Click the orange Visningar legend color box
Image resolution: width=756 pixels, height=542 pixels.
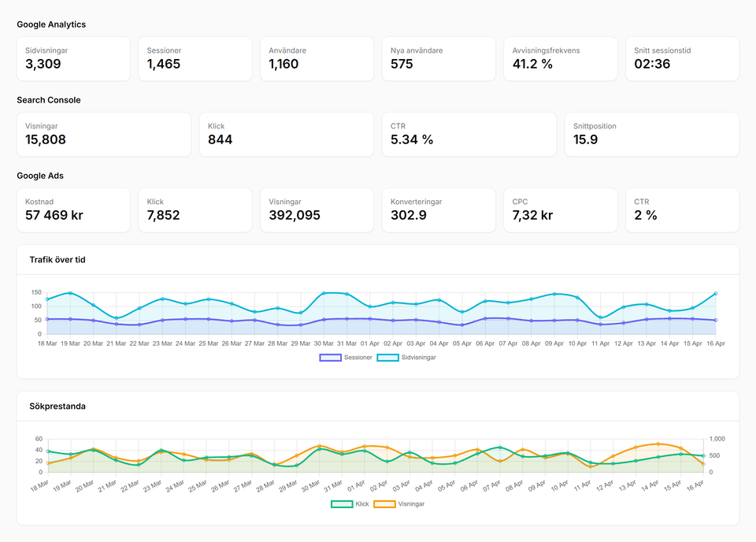coord(384,503)
